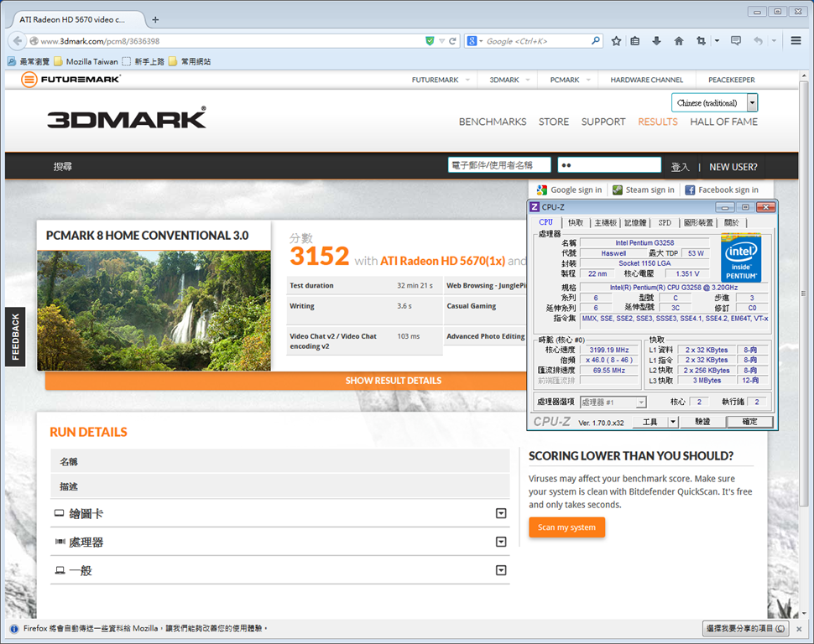Expand the 一般 section arrow
The height and width of the screenshot is (644, 814).
tap(501, 570)
